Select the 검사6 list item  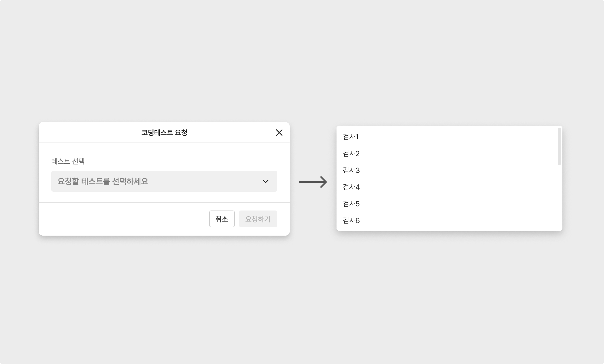point(351,220)
